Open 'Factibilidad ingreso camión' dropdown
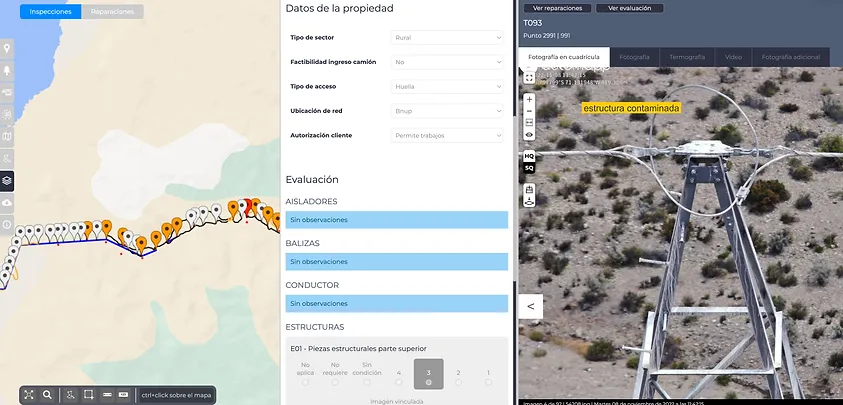 click(447, 62)
